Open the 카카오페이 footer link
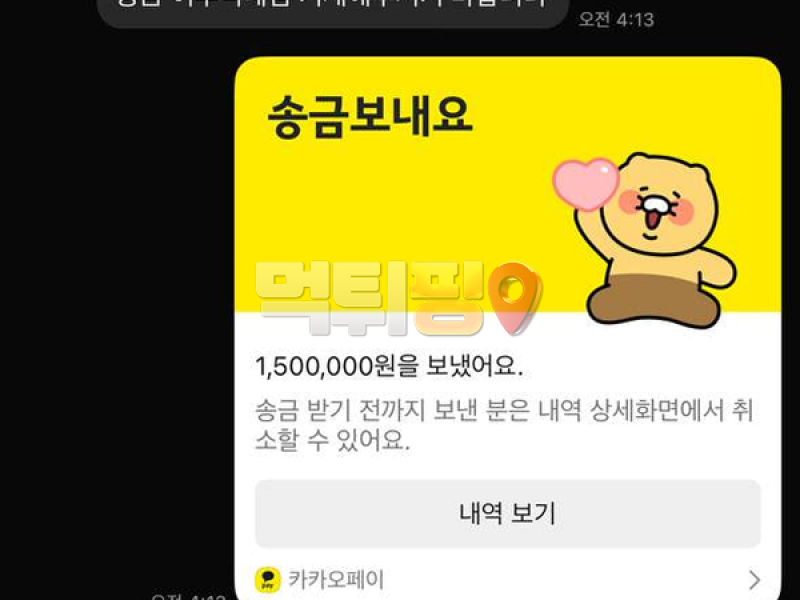 tap(336, 580)
